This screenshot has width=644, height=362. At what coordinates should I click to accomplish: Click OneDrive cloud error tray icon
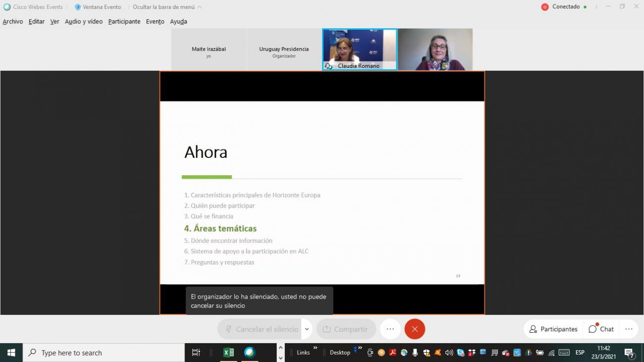coord(505,353)
